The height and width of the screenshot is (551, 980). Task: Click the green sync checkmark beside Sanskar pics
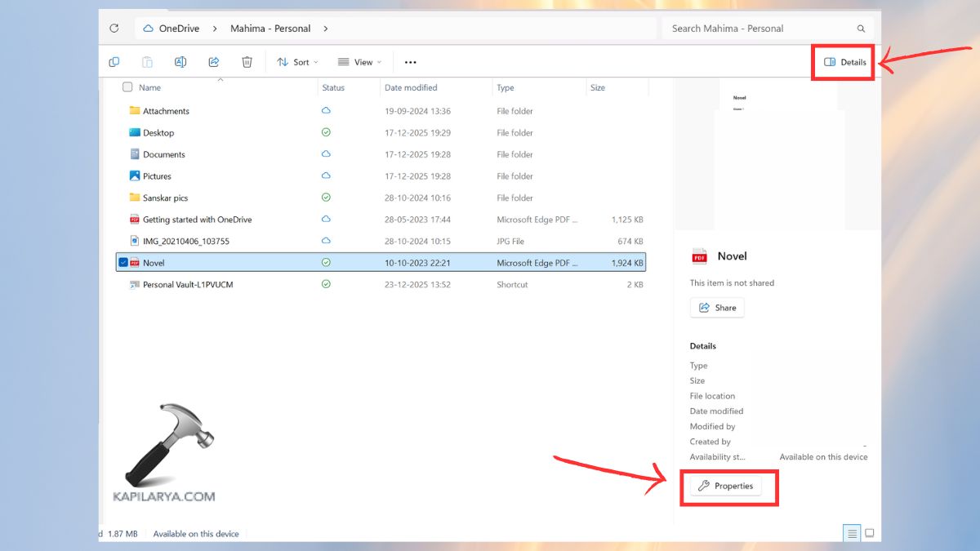[x=326, y=197]
